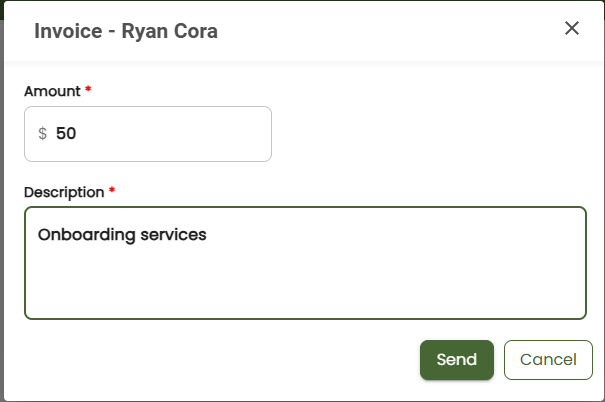
Task: Click the Description field label
Action: click(x=63, y=191)
